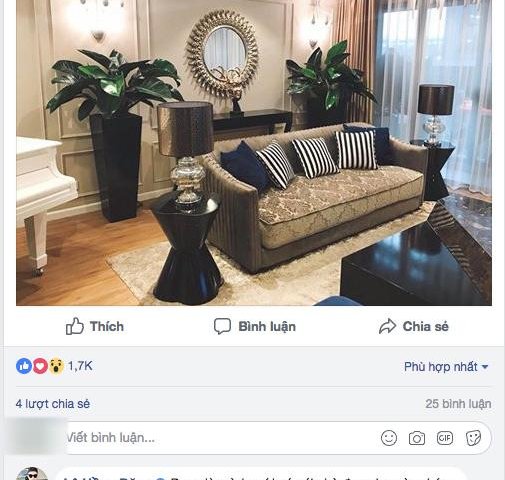Open the emoji picker in comment box
The height and width of the screenshot is (480, 505).
coord(389,438)
